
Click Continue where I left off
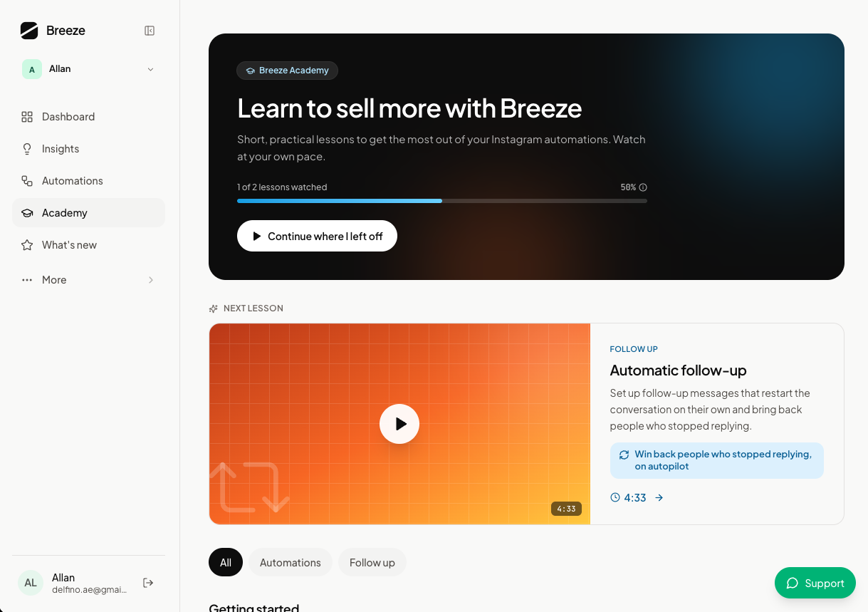click(x=317, y=236)
